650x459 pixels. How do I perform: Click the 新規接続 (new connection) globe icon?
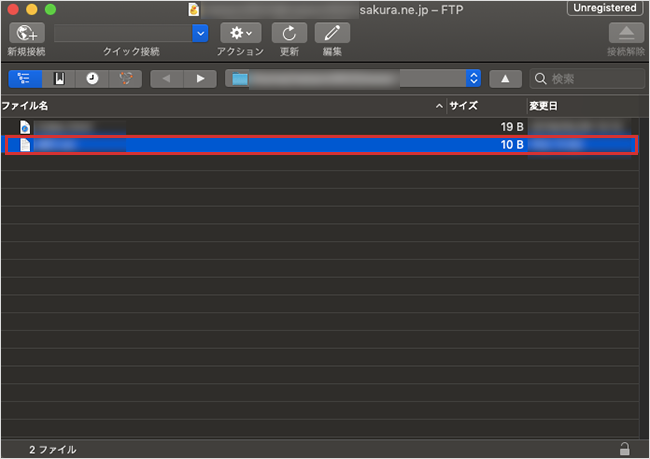(x=25, y=33)
